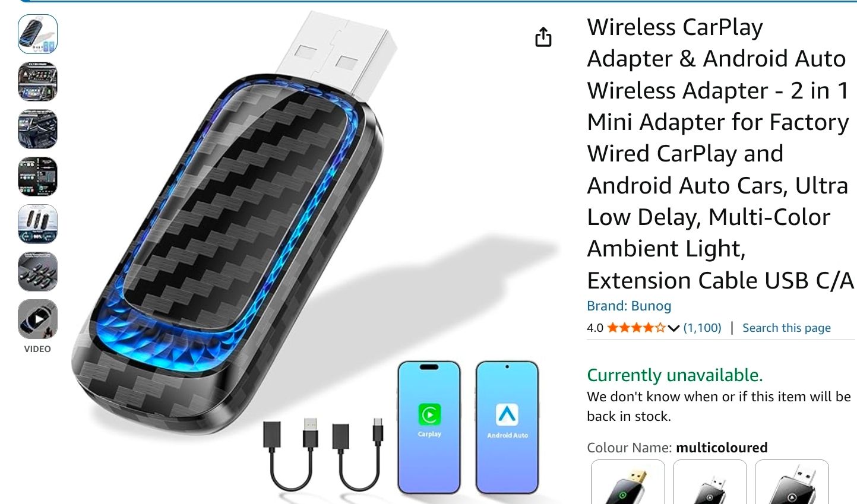This screenshot has height=504, width=857.
Task: Choose the middle black adapter colour option
Action: click(x=710, y=481)
